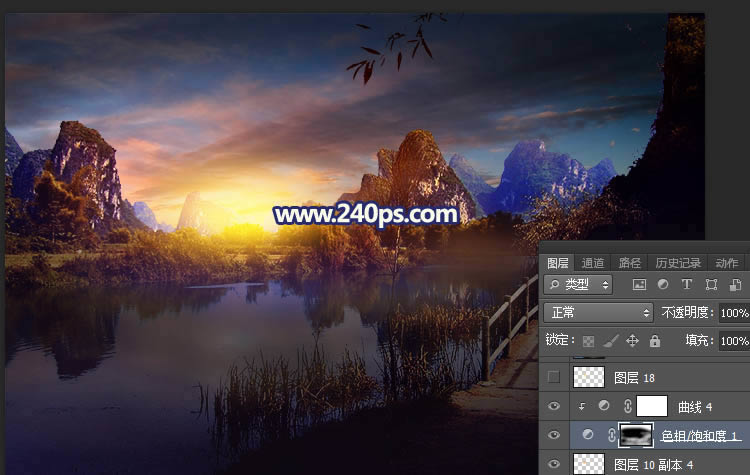Click the 填充 fill value field
The height and width of the screenshot is (475, 750).
point(734,341)
